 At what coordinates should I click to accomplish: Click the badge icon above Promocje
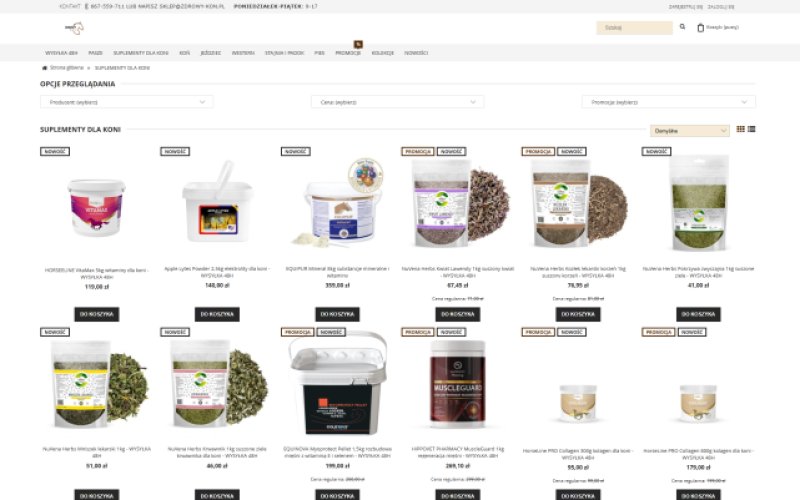coord(358,44)
